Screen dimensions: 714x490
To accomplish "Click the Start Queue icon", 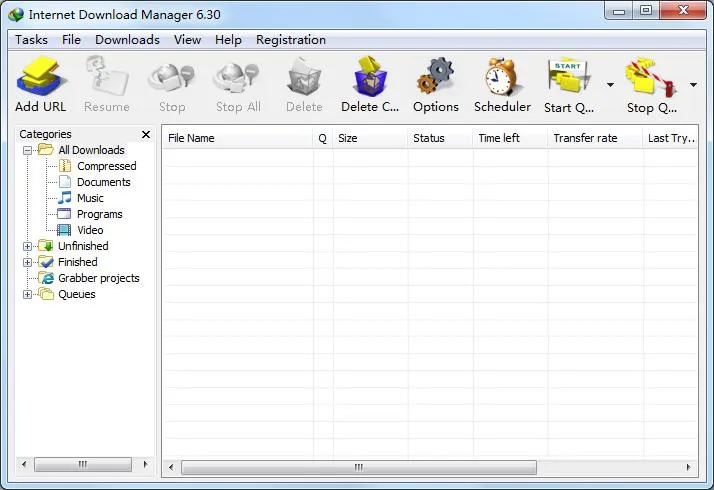I will click(x=568, y=76).
